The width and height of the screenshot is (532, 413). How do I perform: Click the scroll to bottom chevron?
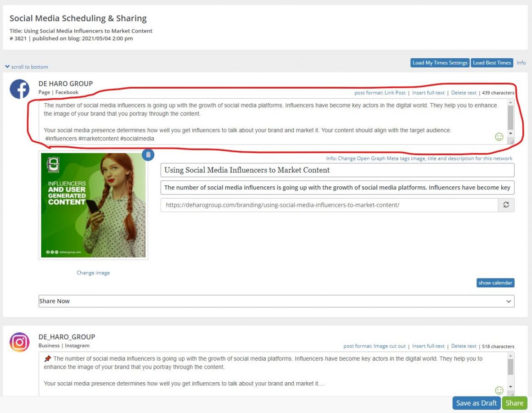[x=7, y=67]
